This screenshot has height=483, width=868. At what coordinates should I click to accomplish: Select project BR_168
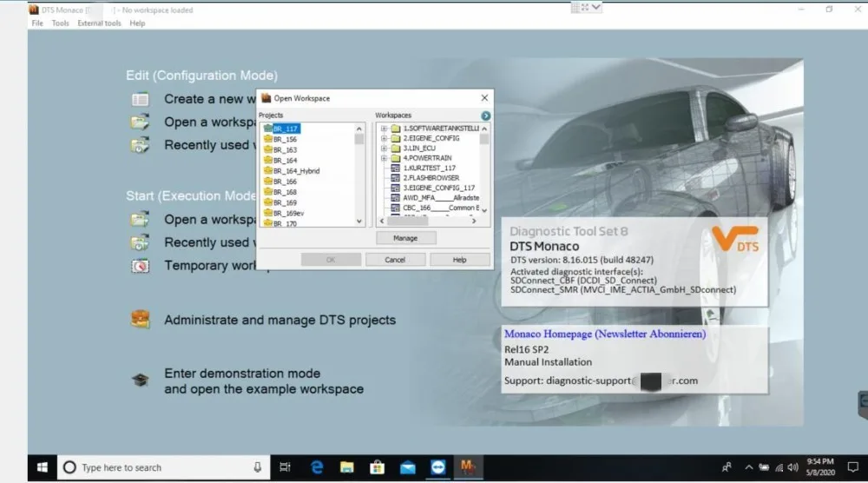coord(285,192)
